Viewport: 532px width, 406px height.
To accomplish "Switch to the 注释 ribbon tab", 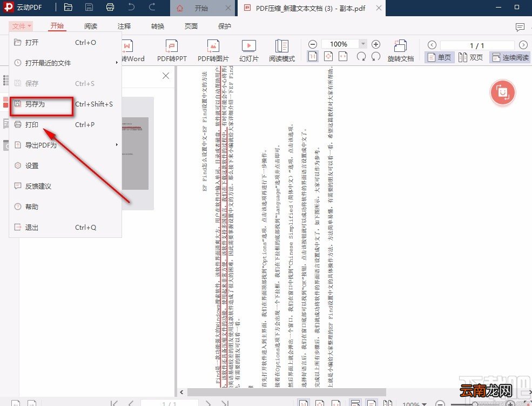I will (124, 26).
